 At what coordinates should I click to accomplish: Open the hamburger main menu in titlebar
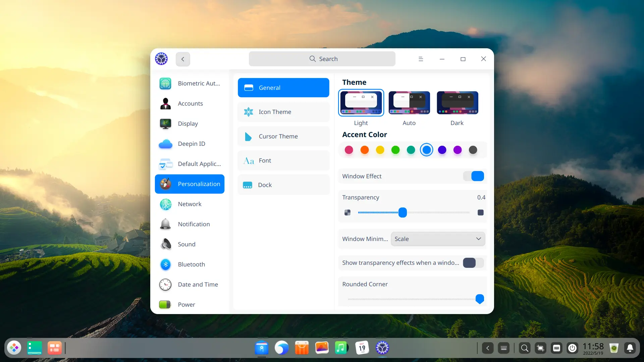point(421,59)
